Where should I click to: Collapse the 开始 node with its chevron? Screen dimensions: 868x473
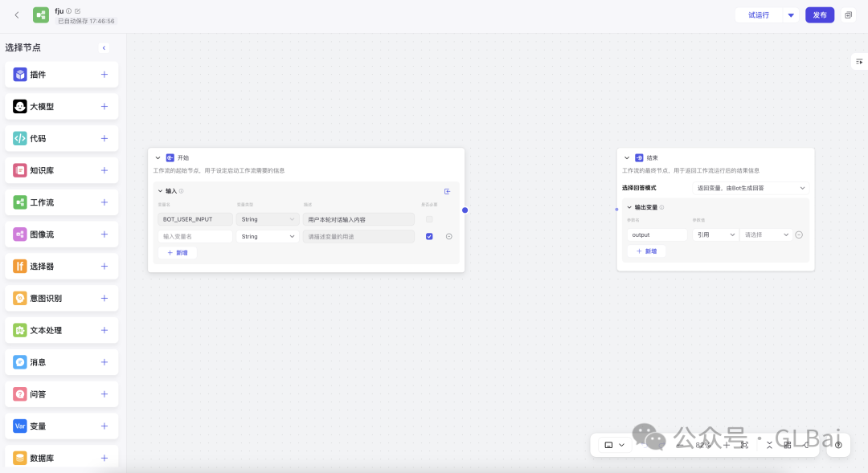158,158
